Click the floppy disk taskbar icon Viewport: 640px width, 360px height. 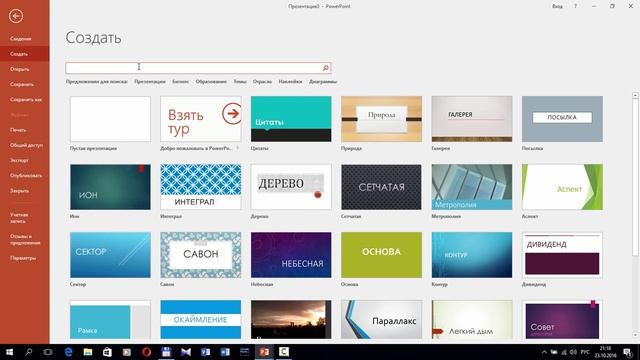[x=166, y=352]
